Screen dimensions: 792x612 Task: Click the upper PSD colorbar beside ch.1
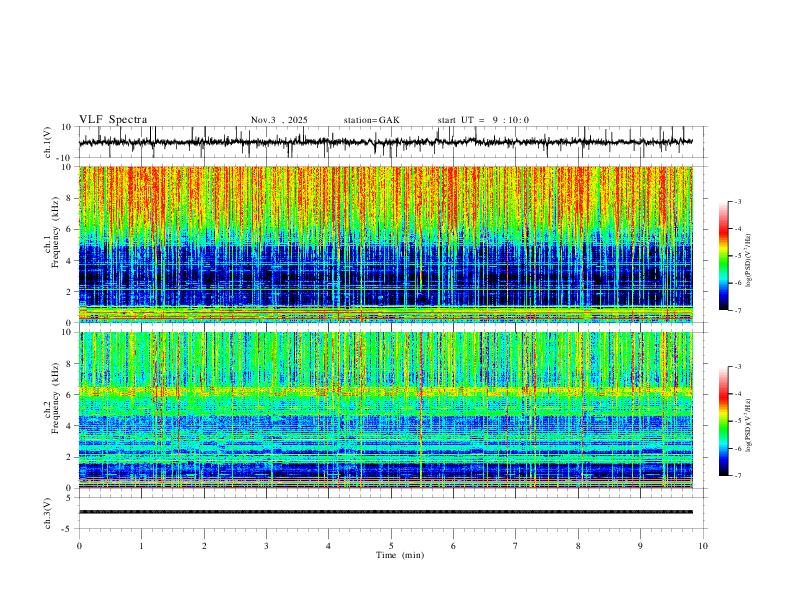(x=723, y=256)
